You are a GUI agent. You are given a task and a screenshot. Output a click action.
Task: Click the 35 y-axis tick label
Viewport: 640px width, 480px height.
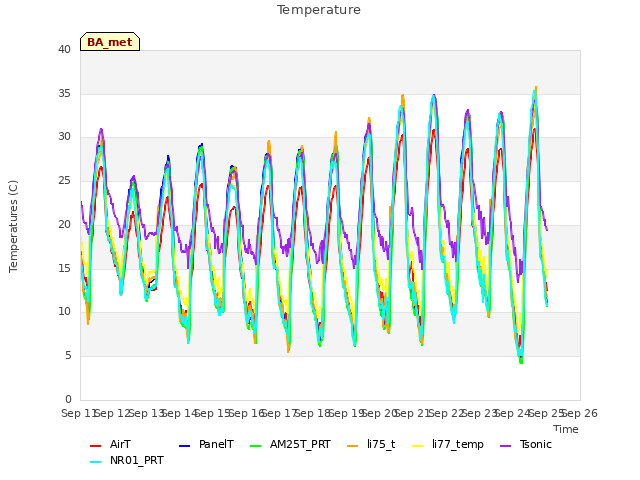pos(64,93)
